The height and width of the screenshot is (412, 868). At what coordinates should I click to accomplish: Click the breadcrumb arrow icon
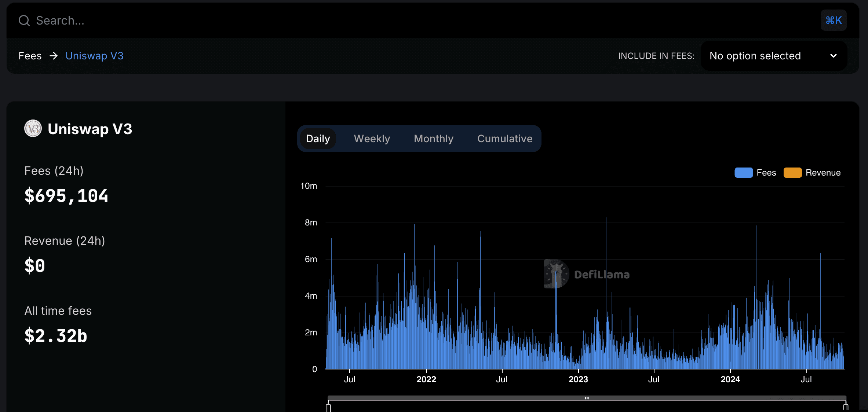pos(54,56)
